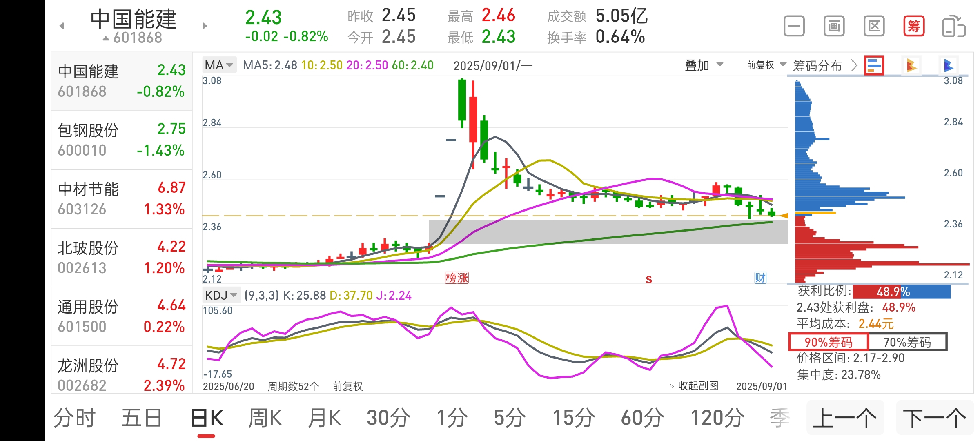Viewport: 980px width, 441px height.
Task: Switch to 15分 tab
Action: (574, 418)
